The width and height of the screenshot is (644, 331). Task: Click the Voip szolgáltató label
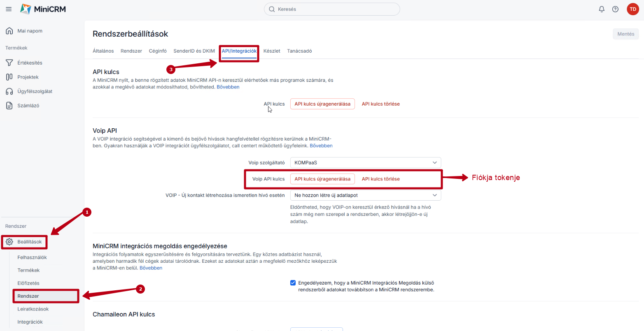266,163
